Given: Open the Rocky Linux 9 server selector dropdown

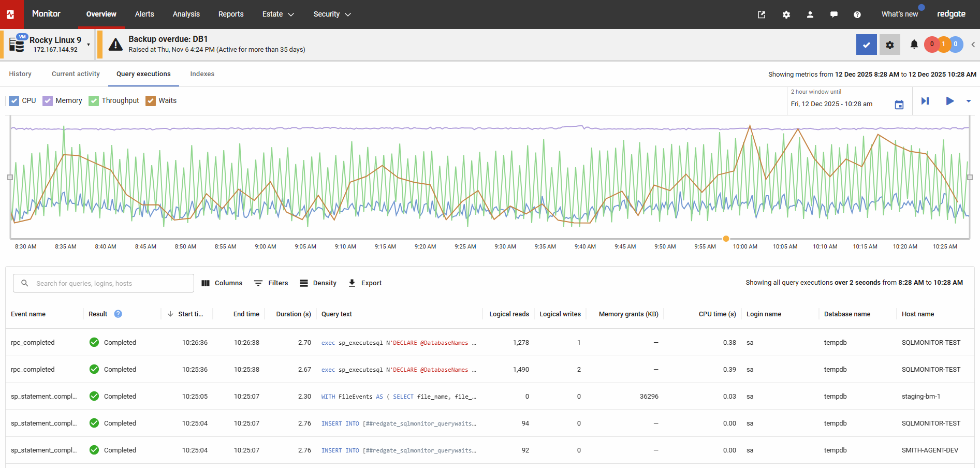Looking at the screenshot, I should pyautogui.click(x=89, y=45).
